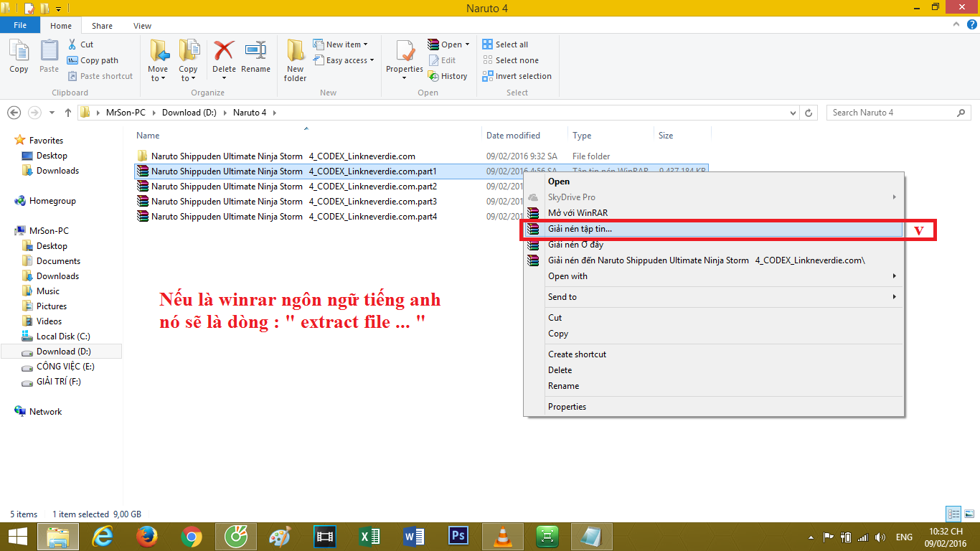Image resolution: width=980 pixels, height=551 pixels.
Task: Sort files by the Date modified column
Action: point(513,136)
